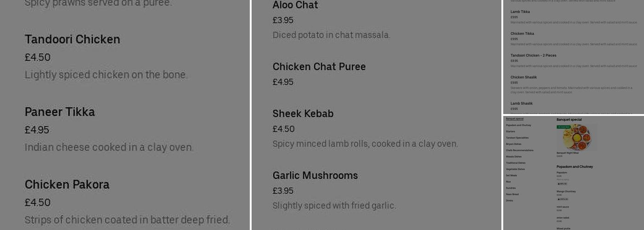Click the Popadom thumbs-up rating badge

tap(562, 184)
